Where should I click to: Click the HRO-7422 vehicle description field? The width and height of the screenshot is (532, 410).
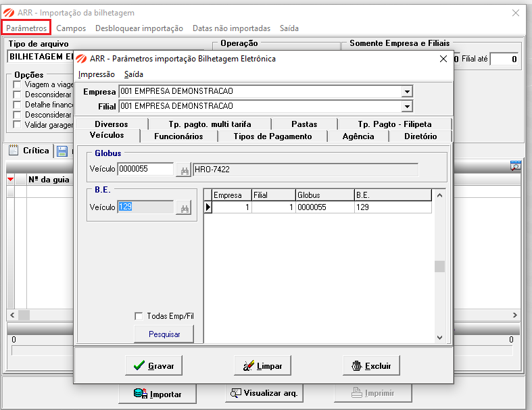tap(306, 170)
